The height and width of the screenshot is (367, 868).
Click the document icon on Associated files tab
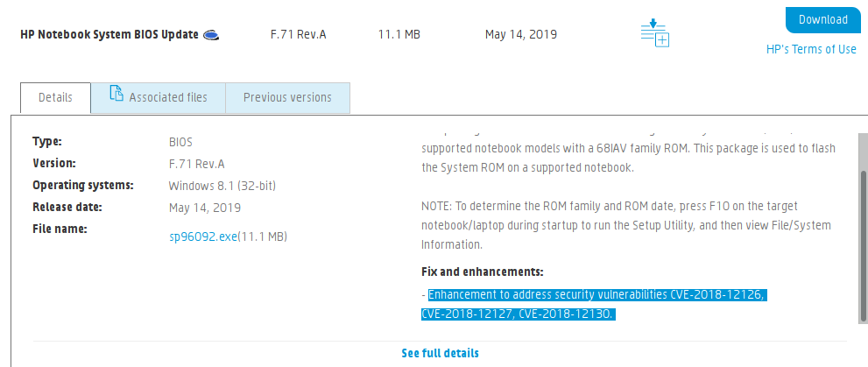tap(116, 94)
